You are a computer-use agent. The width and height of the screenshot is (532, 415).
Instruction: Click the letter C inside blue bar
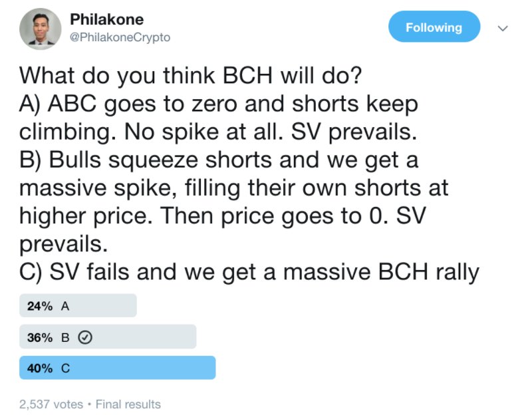[65, 368]
